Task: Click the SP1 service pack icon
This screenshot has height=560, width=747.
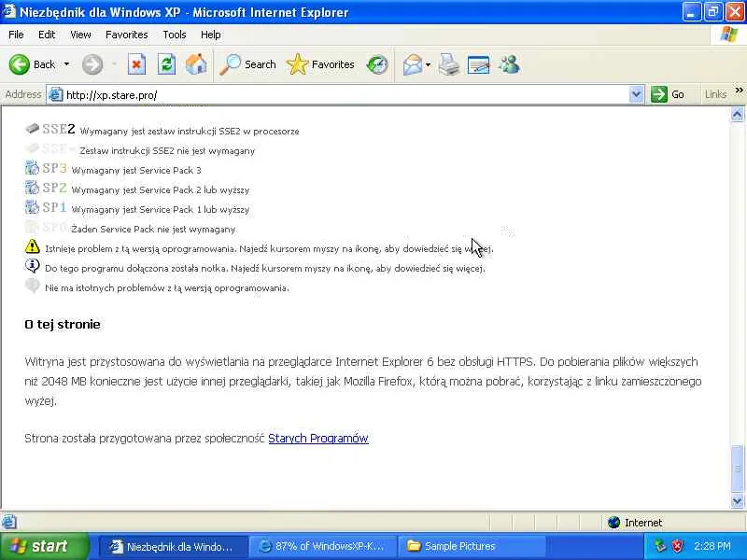Action: [32, 206]
